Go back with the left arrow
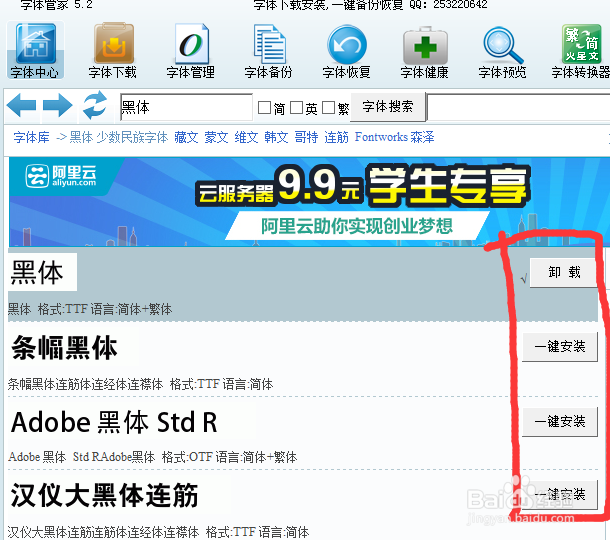Image resolution: width=610 pixels, height=540 pixels. (x=21, y=105)
